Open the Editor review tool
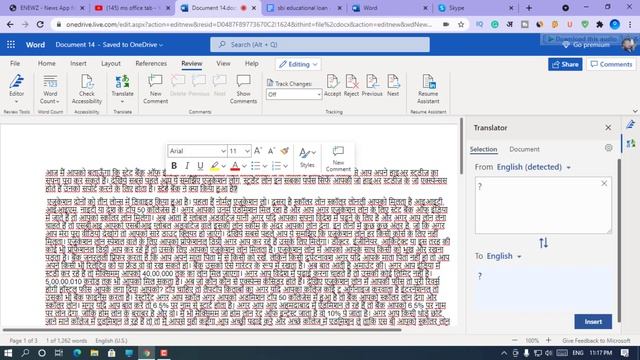640x360 pixels. coord(16,88)
